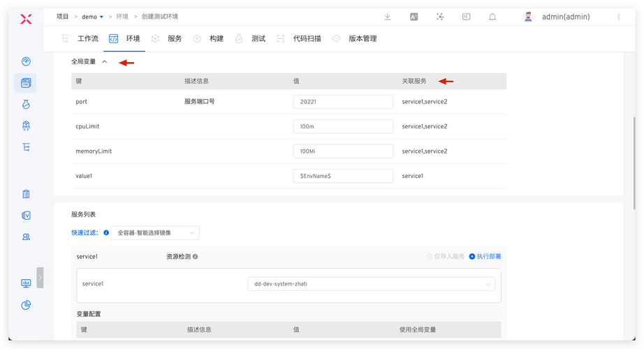Open the 代码扫描 tab
This screenshot has width=644, height=349.
(x=298, y=38)
